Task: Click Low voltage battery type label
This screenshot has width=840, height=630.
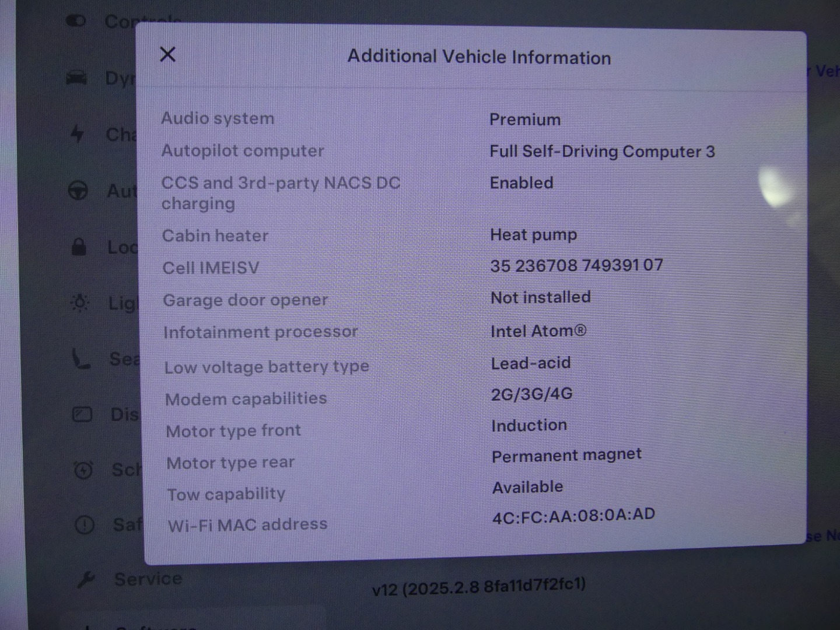Action: click(267, 367)
